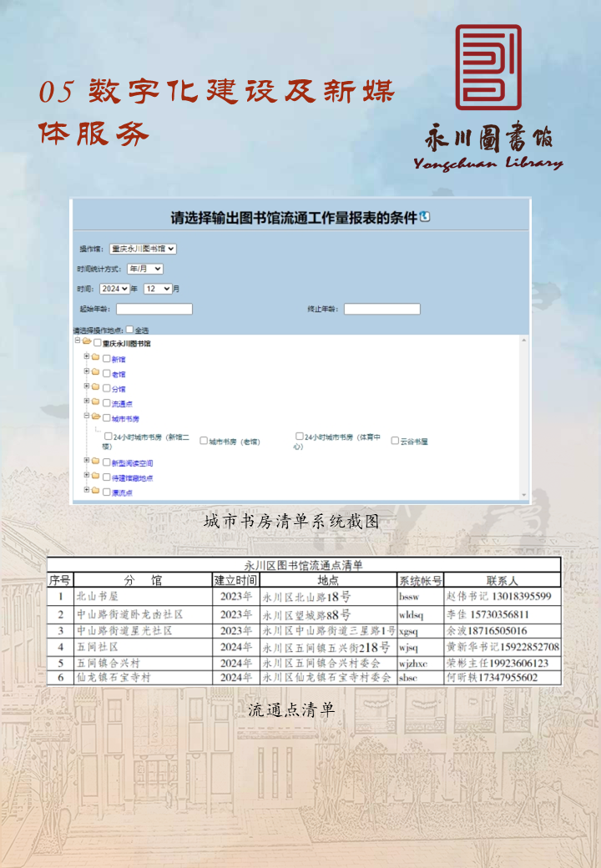Click the system account cell xgsq
This screenshot has height=868, width=601.
click(x=421, y=630)
